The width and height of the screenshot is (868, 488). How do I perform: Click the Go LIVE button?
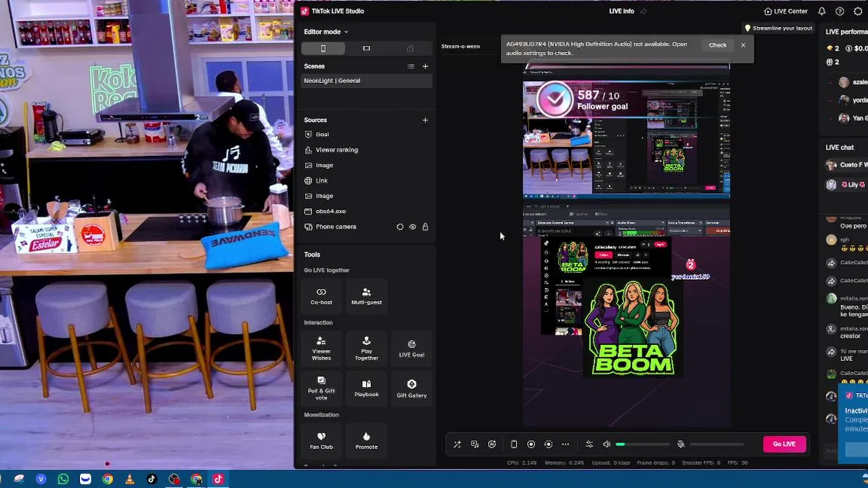coord(784,444)
